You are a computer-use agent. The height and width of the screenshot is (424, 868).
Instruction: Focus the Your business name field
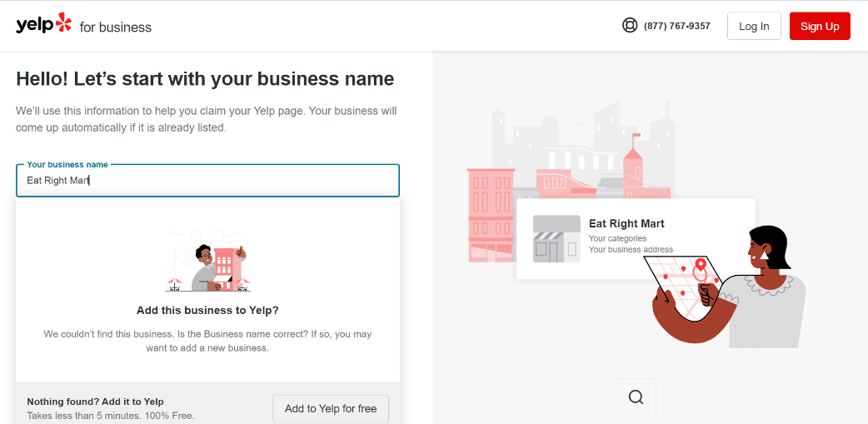point(207,181)
